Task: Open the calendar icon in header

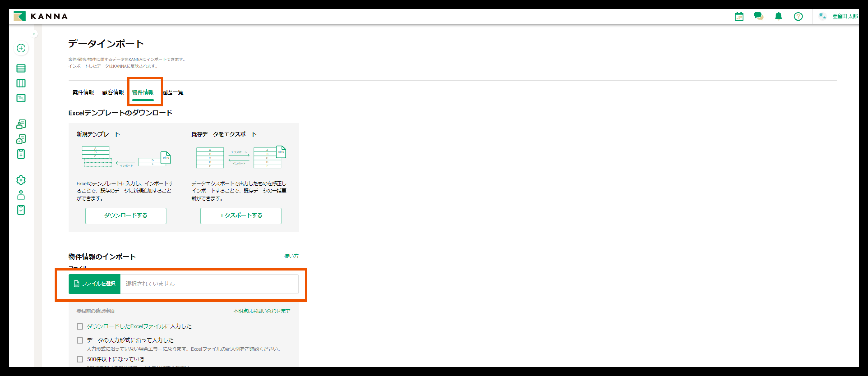Action: pyautogui.click(x=739, y=16)
